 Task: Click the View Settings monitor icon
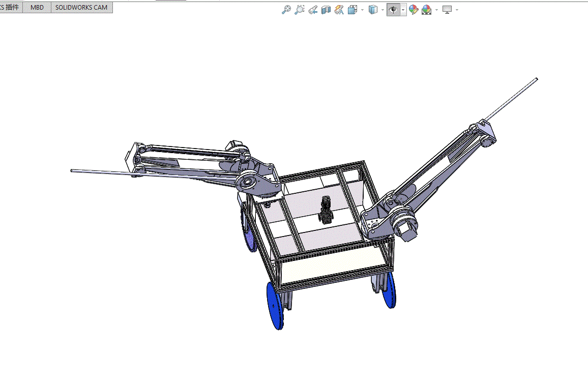pyautogui.click(x=447, y=10)
